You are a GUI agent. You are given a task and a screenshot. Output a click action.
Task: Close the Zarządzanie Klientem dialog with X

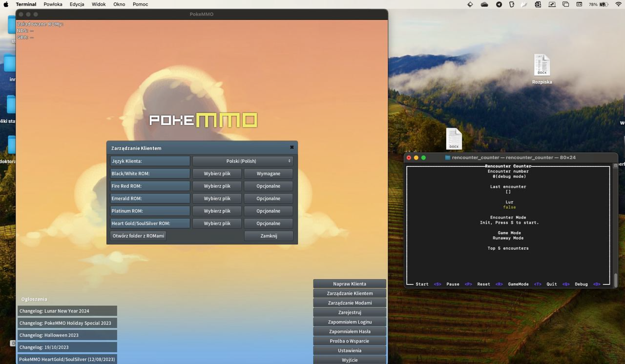tap(292, 147)
